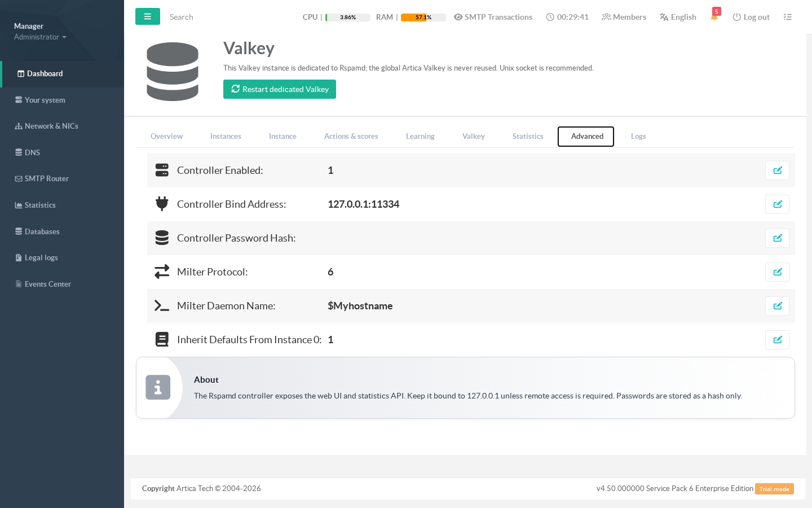
Task: Open SMTP Router in the sidebar
Action: tap(62, 179)
